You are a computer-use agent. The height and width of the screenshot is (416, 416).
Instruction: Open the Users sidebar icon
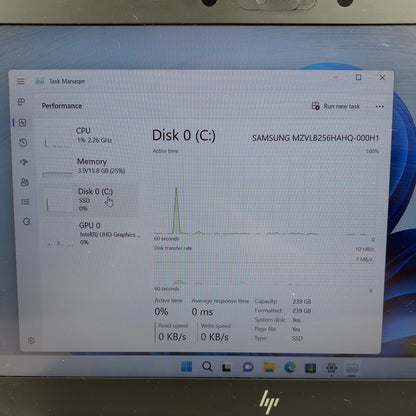pos(25,182)
